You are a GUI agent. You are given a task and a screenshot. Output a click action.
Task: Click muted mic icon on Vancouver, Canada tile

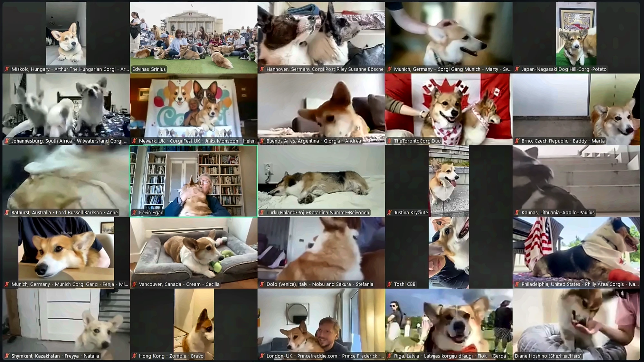(135, 284)
